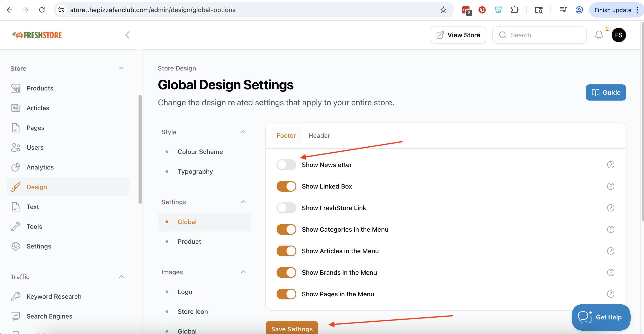Click help icon next to Show FreshStore Link
Viewport: 644px width, 334px height.
tap(610, 208)
